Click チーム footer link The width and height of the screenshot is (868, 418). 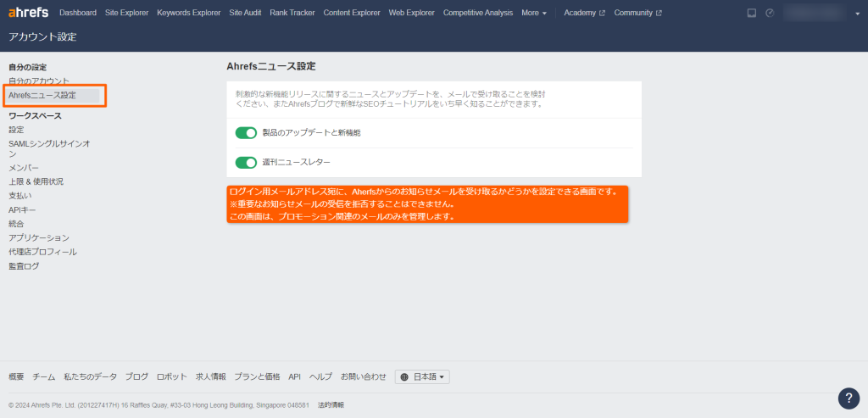point(44,377)
